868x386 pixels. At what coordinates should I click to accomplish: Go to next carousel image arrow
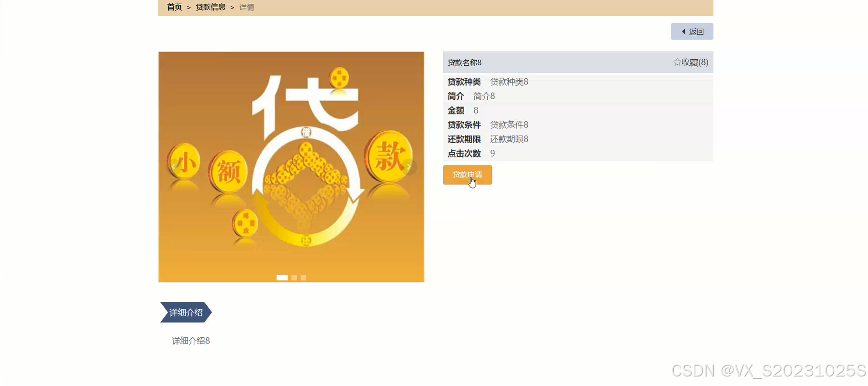409,167
